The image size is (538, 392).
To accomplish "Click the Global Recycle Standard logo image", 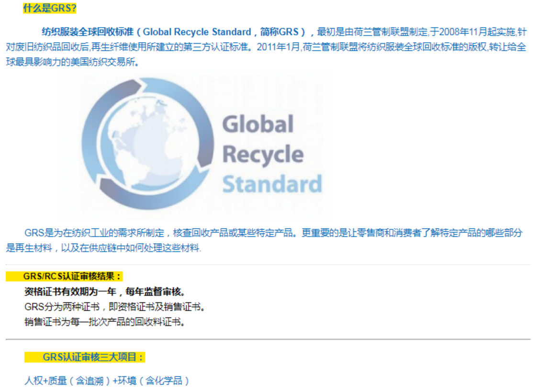I will 203,145.
